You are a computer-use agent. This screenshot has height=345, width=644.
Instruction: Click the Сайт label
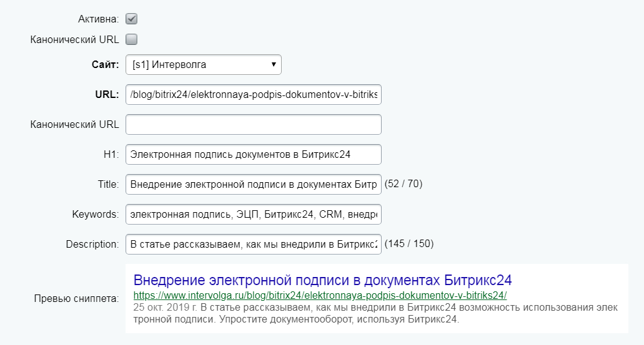tap(105, 64)
